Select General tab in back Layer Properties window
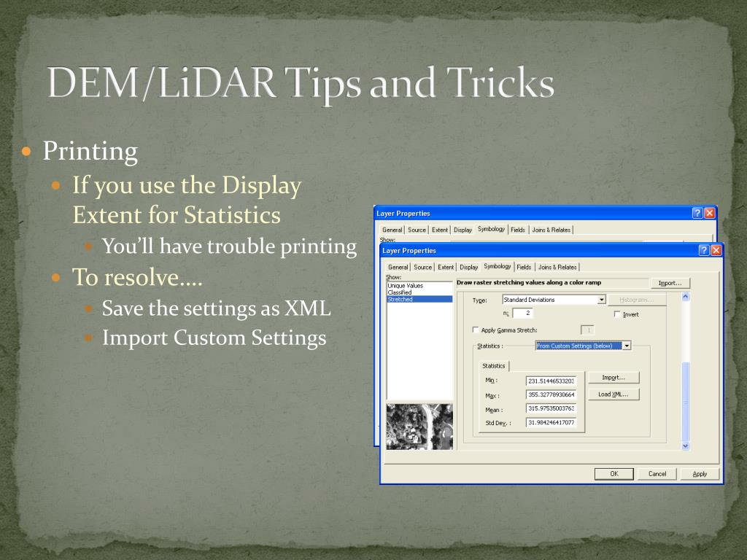The height and width of the screenshot is (560, 747). [392, 230]
